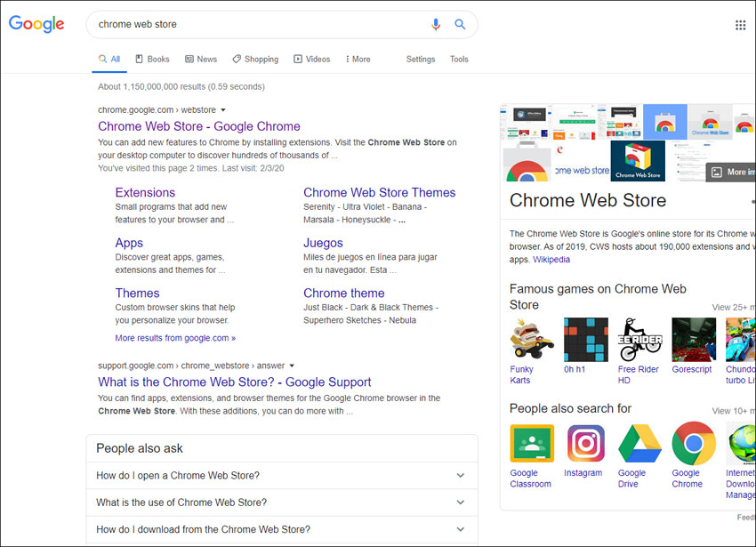This screenshot has width=756, height=547.
Task: Switch to the Videos tab
Action: point(312,60)
